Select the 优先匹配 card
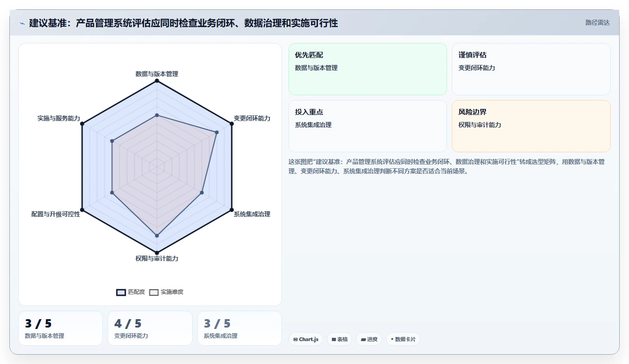Screen dimensions: 629x364 368,69
